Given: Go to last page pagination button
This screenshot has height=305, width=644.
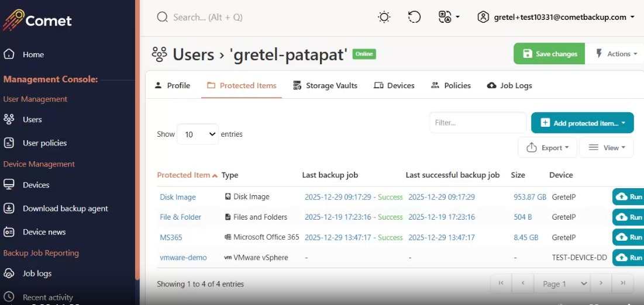Looking at the screenshot, I should click(622, 283).
